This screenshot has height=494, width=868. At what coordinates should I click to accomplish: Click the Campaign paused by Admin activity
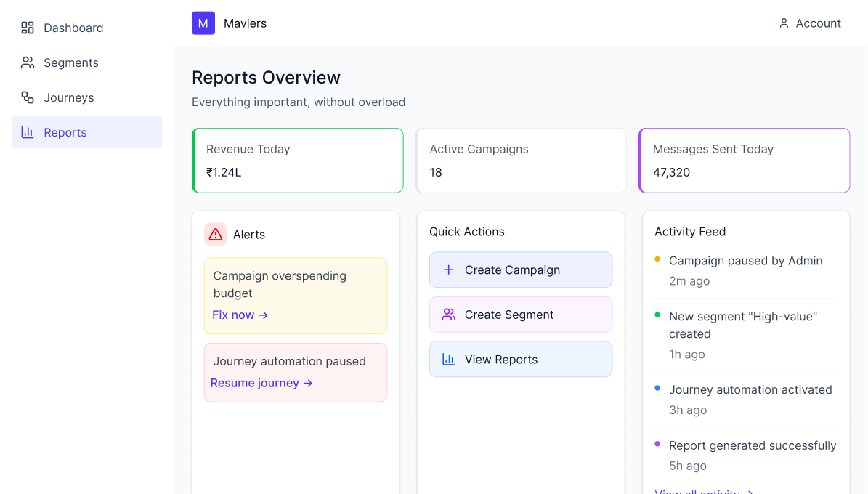pos(746,261)
